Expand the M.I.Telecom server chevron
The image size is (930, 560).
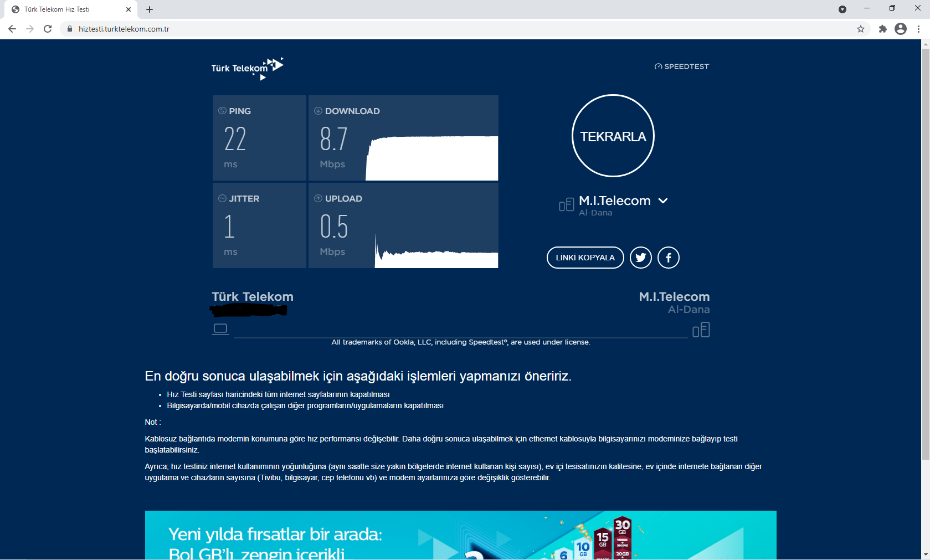coord(663,201)
